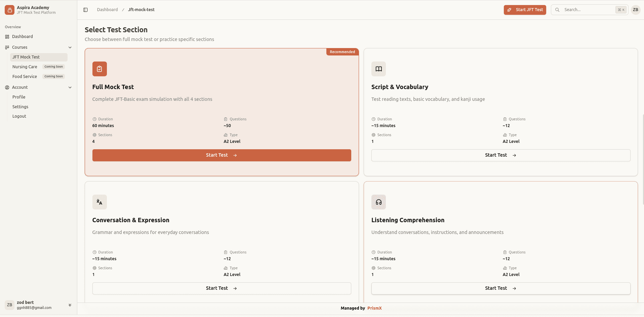Click the Conversation & Expression translate icon

coord(99,202)
